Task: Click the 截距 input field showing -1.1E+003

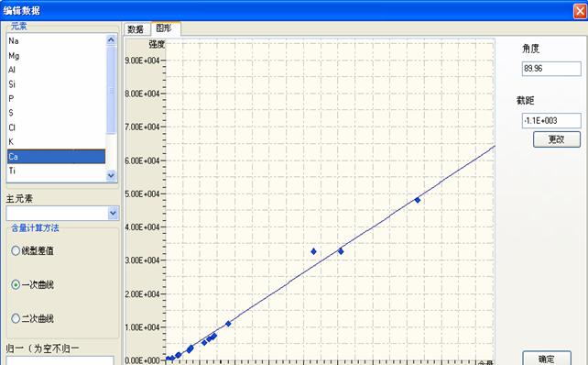Action: [551, 121]
